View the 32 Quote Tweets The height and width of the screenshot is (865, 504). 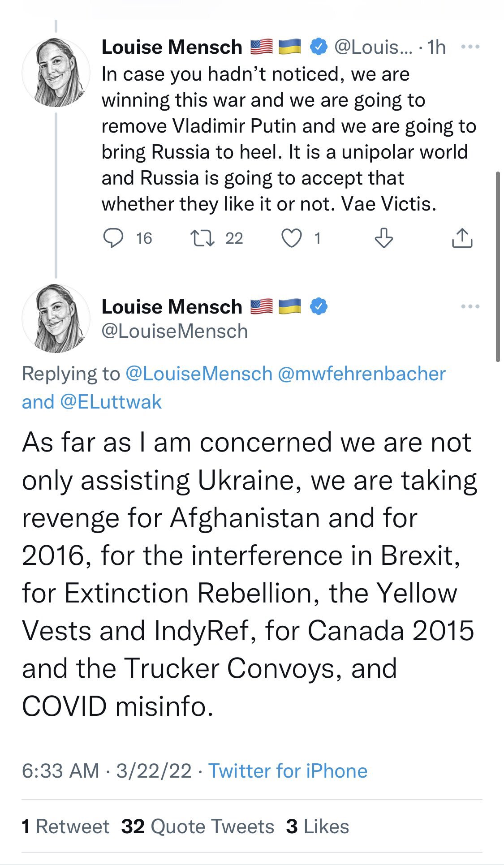pyautogui.click(x=198, y=826)
